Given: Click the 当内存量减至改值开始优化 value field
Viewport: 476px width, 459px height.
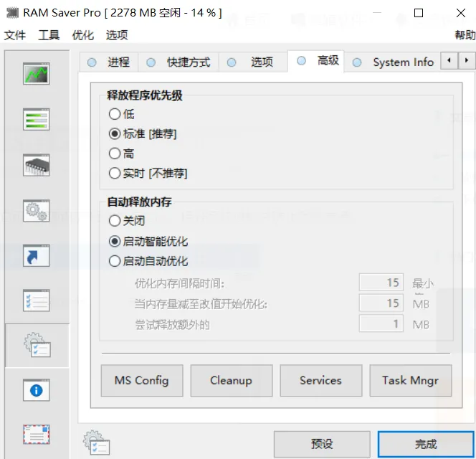Looking at the screenshot, I should (x=381, y=303).
